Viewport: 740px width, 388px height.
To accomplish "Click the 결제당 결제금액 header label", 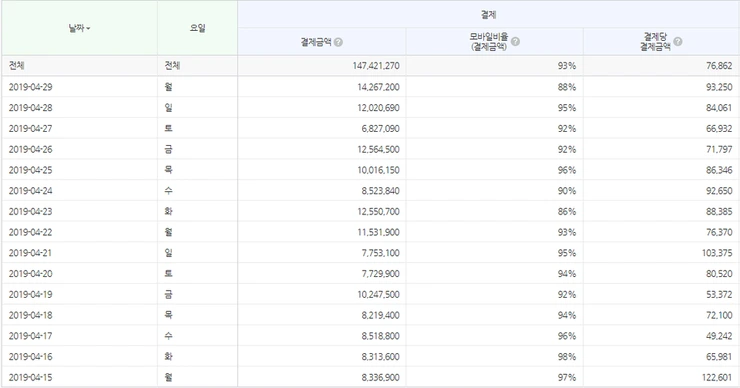I will point(655,42).
